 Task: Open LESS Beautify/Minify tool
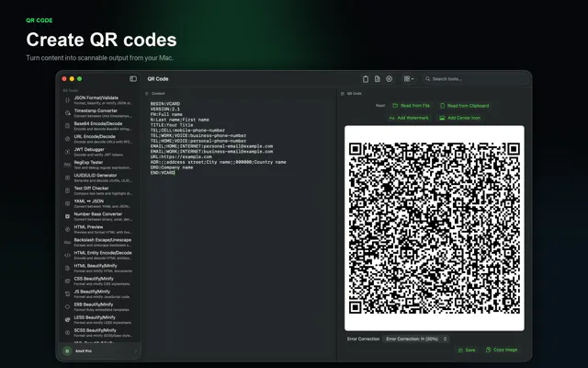[x=99, y=320]
